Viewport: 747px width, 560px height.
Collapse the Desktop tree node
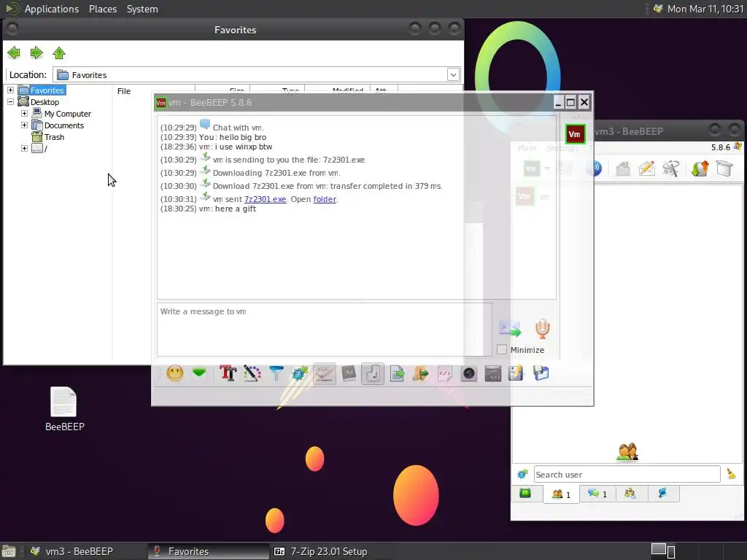[x=10, y=102]
